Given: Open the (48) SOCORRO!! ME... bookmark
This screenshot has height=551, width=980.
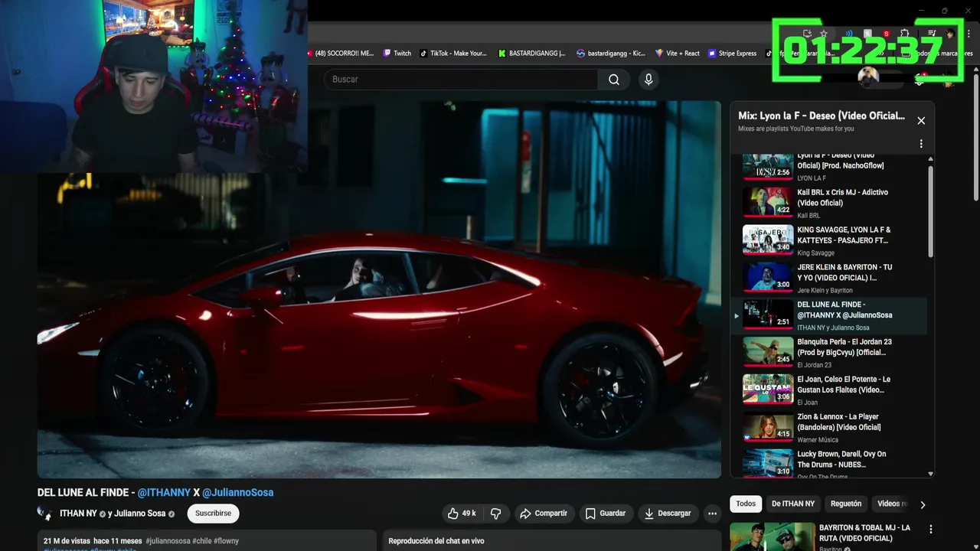Looking at the screenshot, I should (341, 54).
